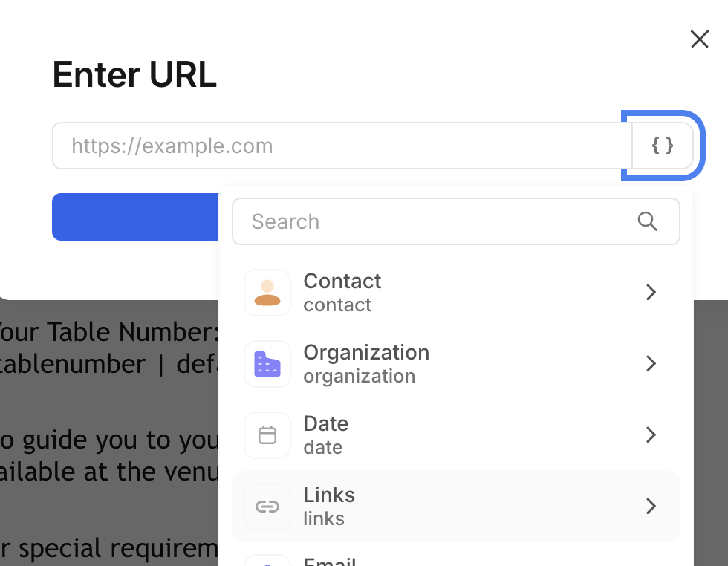Click the Date calendar icon
728x566 pixels.
[267, 435]
